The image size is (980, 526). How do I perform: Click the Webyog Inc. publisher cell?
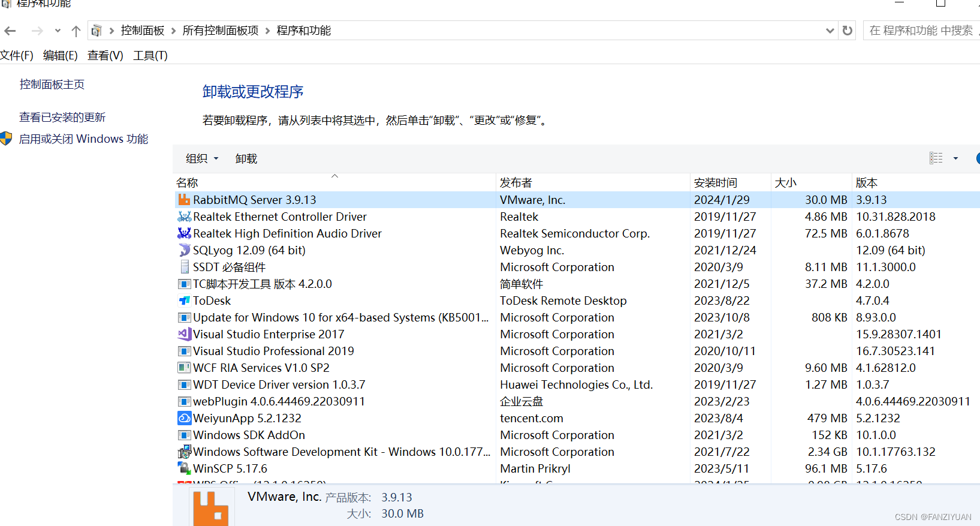coord(532,250)
